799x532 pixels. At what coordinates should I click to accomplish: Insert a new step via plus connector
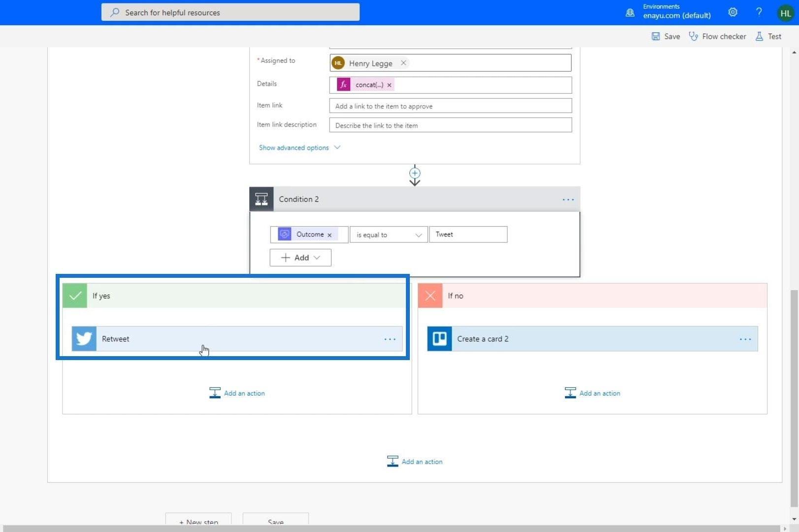(x=415, y=173)
